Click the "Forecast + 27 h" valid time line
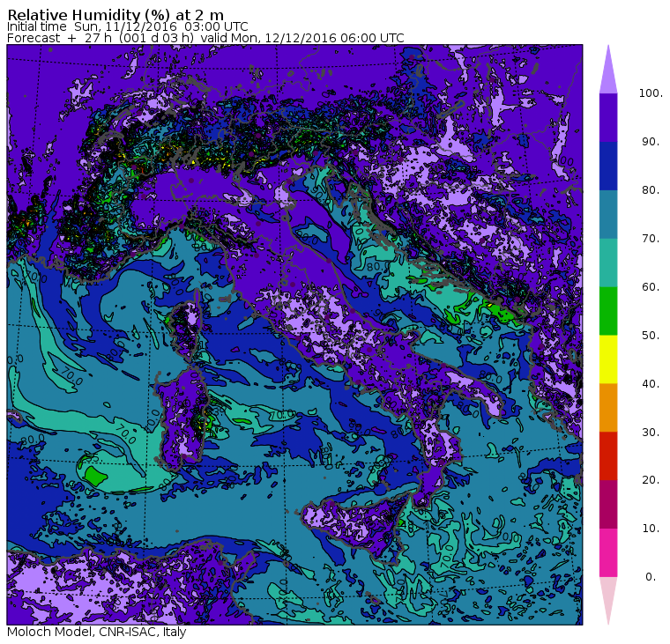 coord(205,38)
